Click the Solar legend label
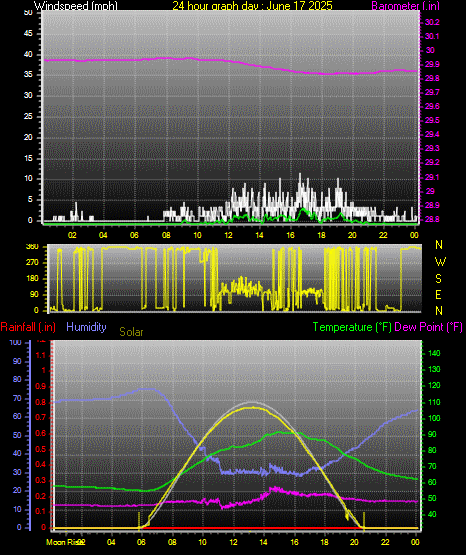The width and height of the screenshot is (466, 555). (131, 332)
